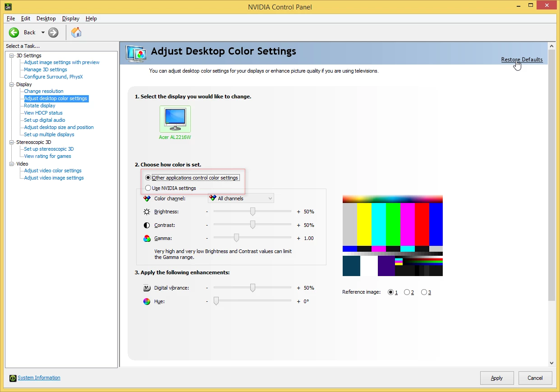The image size is (560, 392).
Task: Open the File menu
Action: pyautogui.click(x=11, y=18)
